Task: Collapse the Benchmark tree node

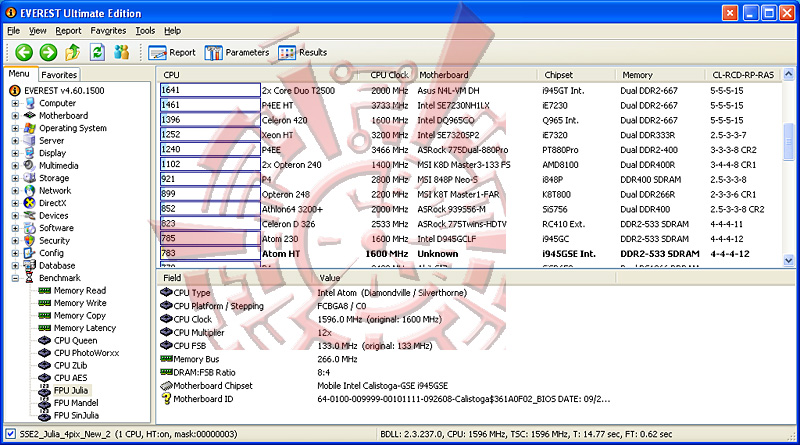Action: point(15,278)
